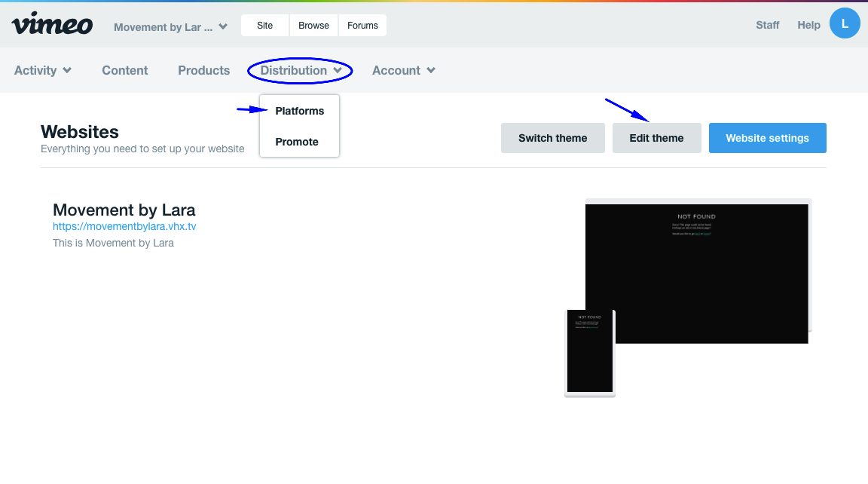868x484 pixels.
Task: Click the 'This is Movement by Lara' description
Action: pyautogui.click(x=113, y=243)
